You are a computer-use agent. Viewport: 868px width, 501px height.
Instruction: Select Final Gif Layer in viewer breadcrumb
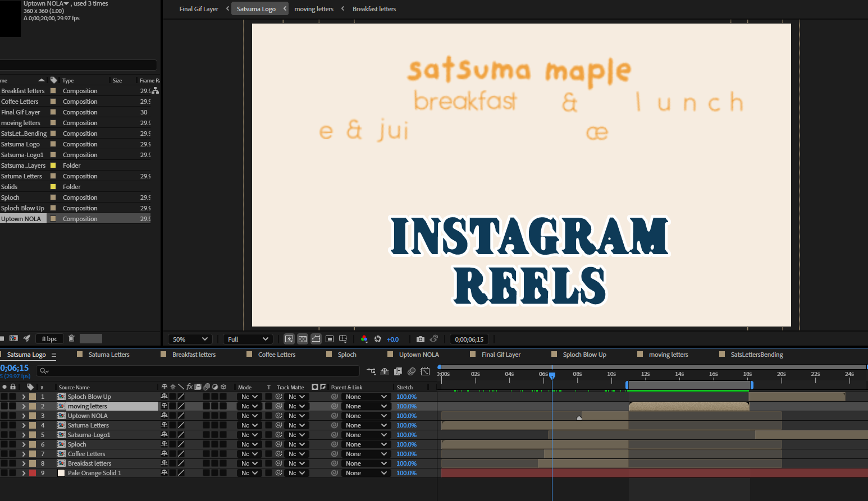click(199, 9)
